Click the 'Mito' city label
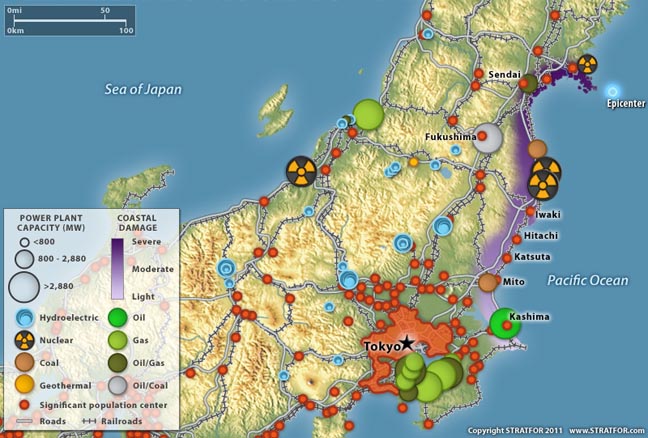Viewport: 648px width, 438px height. 514,282
